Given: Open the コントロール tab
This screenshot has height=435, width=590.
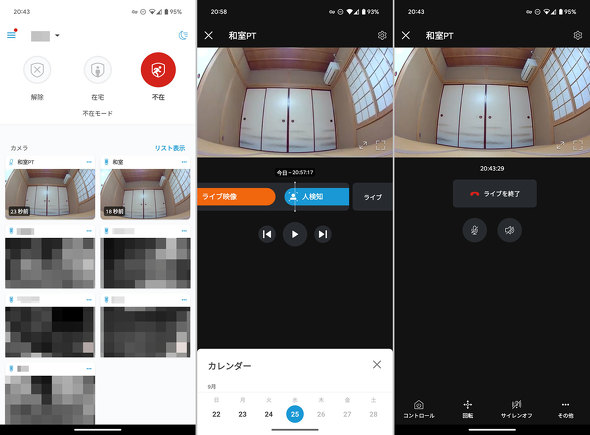Looking at the screenshot, I should (x=419, y=409).
